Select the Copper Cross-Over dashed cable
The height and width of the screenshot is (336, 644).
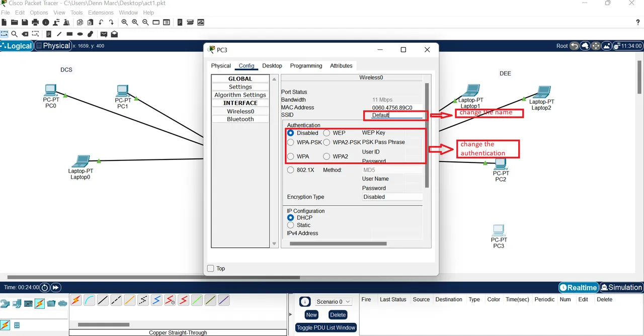(x=116, y=300)
